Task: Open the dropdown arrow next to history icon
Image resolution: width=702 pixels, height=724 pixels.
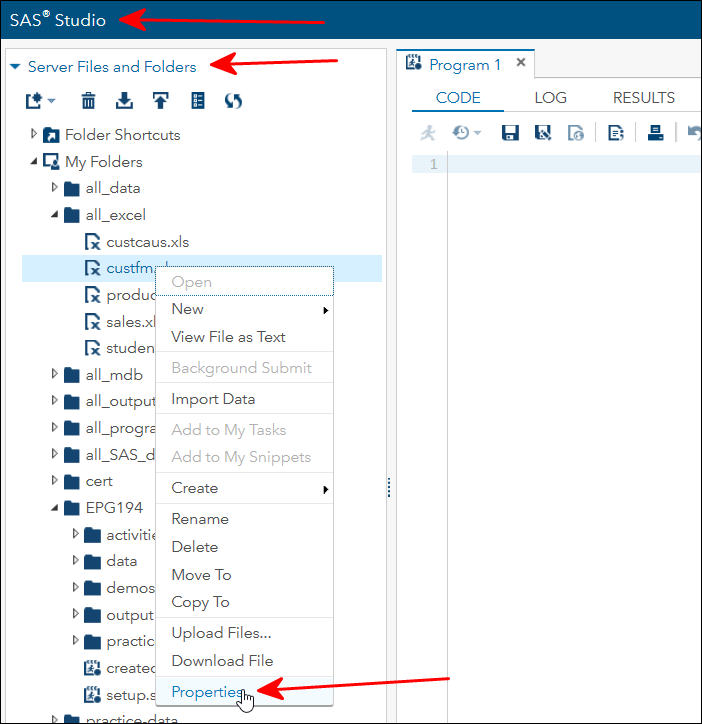Action: [478, 133]
